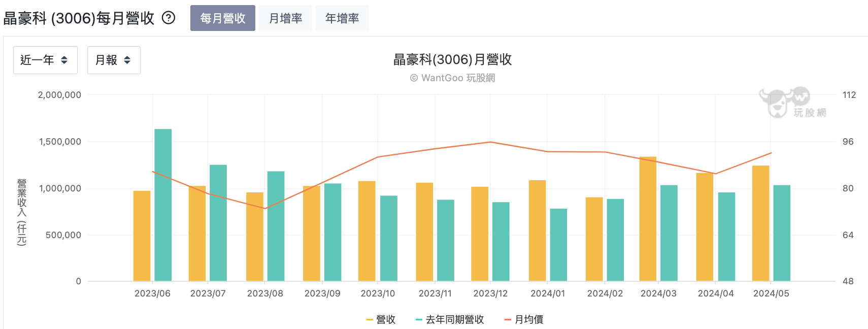Click the 2024/05 x-axis label
Screen dimensions: 868x329
click(x=771, y=293)
